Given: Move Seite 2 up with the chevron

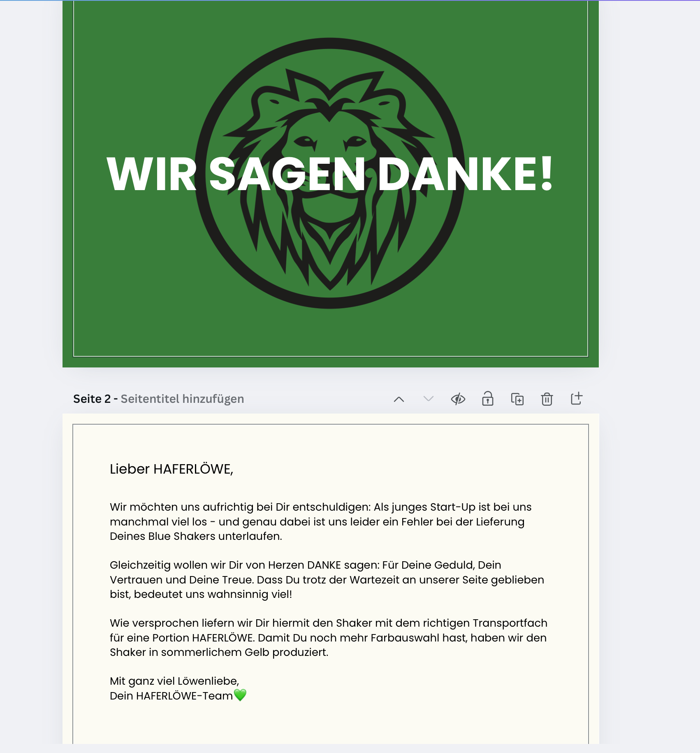Looking at the screenshot, I should pos(399,399).
